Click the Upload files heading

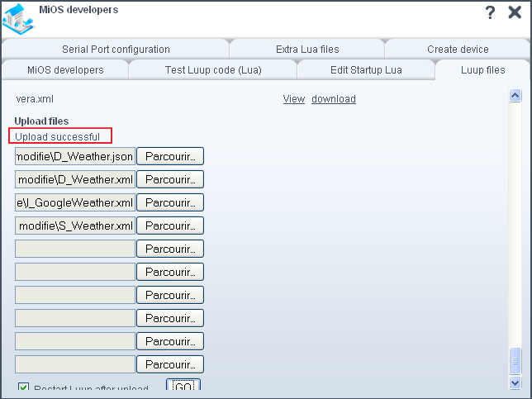coord(41,121)
